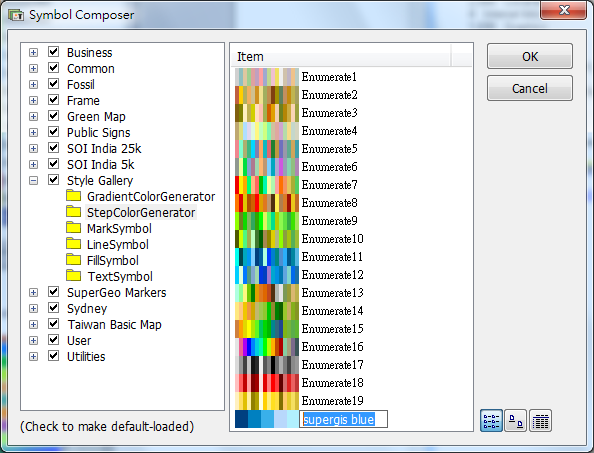Image resolution: width=594 pixels, height=453 pixels.
Task: Uncheck the Taiwan Basic Map checkbox
Action: tap(53, 324)
